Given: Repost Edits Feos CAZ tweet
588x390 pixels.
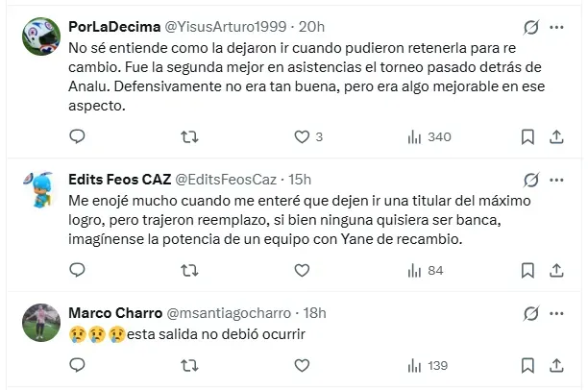Looking at the screenshot, I should pos(189,271).
